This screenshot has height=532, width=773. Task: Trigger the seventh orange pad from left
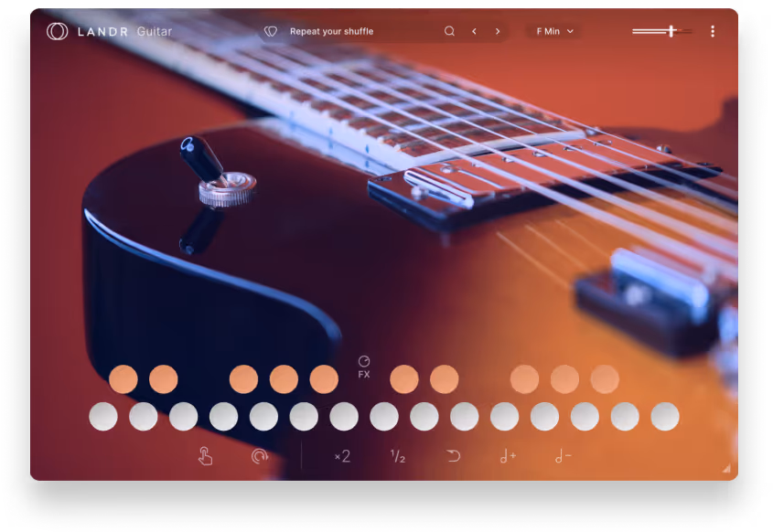445,379
